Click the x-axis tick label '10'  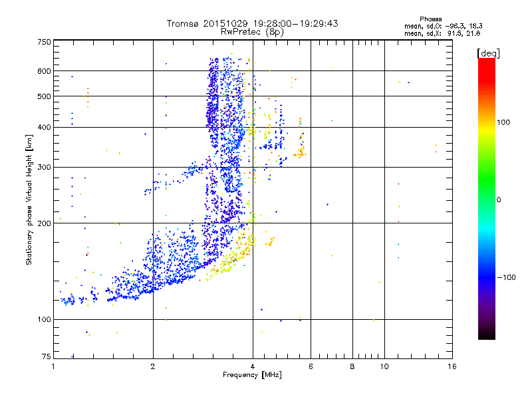(384, 367)
